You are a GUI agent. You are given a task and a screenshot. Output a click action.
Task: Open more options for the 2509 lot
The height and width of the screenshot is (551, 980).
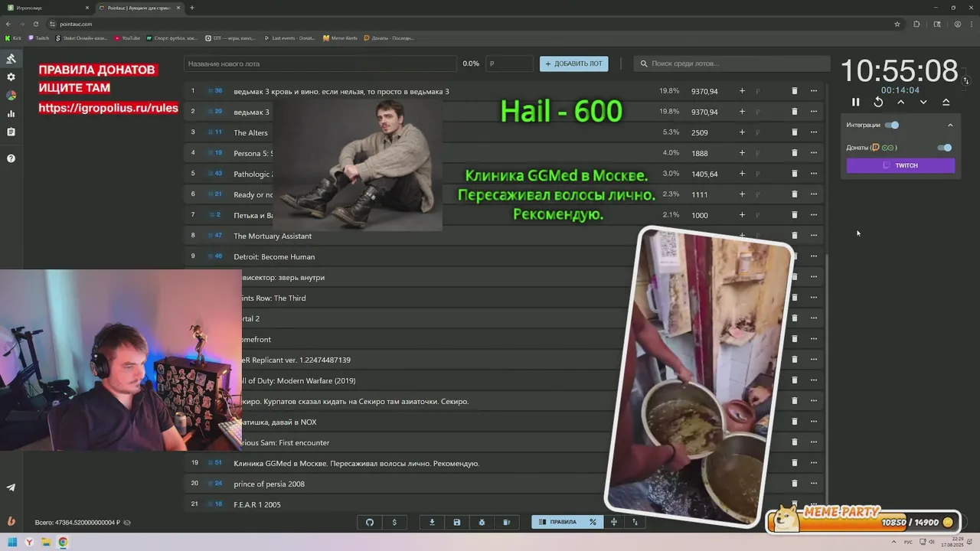click(814, 132)
